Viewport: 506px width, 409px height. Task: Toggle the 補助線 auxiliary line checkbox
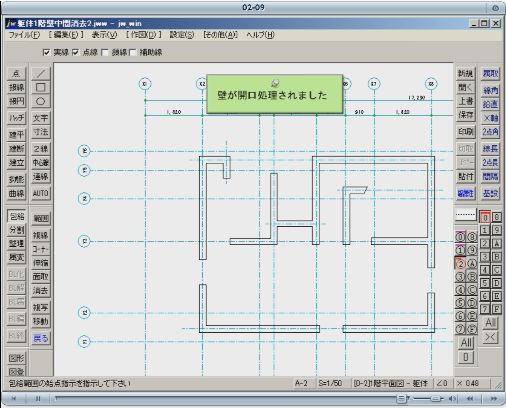coord(132,52)
